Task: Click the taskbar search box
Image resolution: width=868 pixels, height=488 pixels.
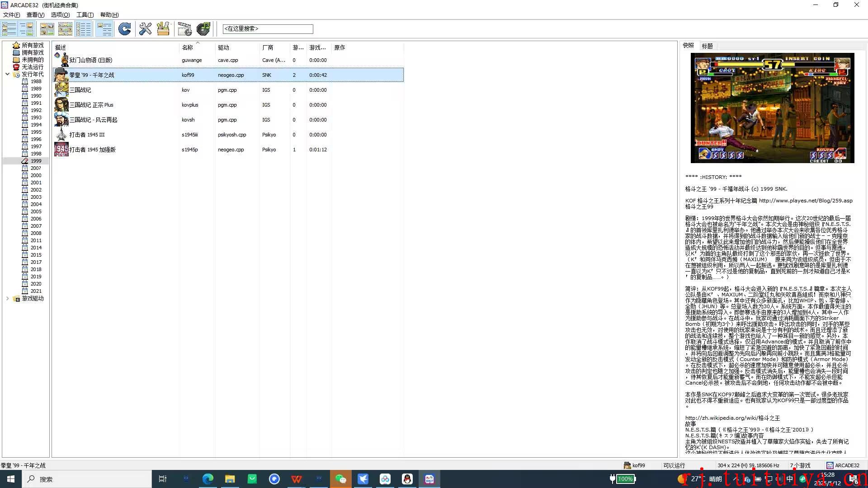Action: (x=87, y=479)
